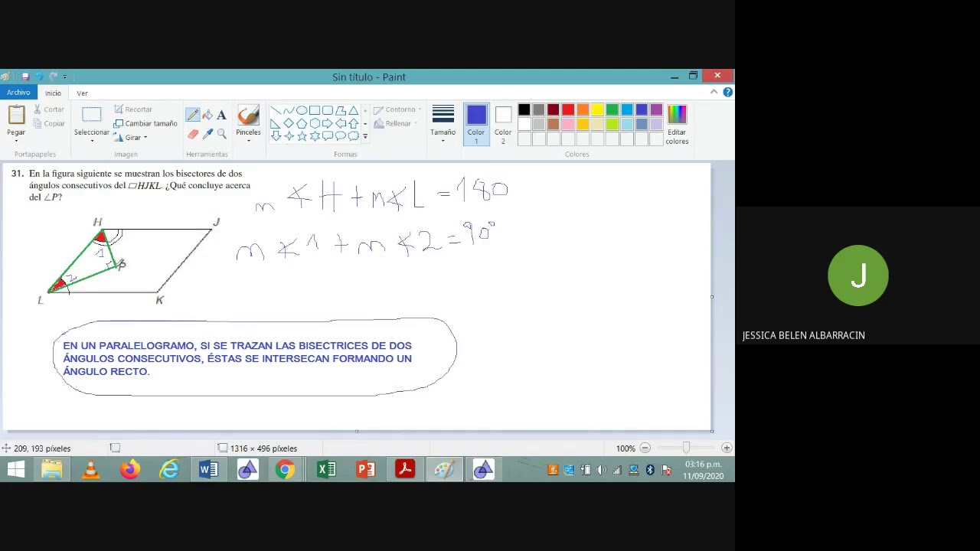Adjust the zoom slider handle
The image size is (980, 551).
coord(686,448)
